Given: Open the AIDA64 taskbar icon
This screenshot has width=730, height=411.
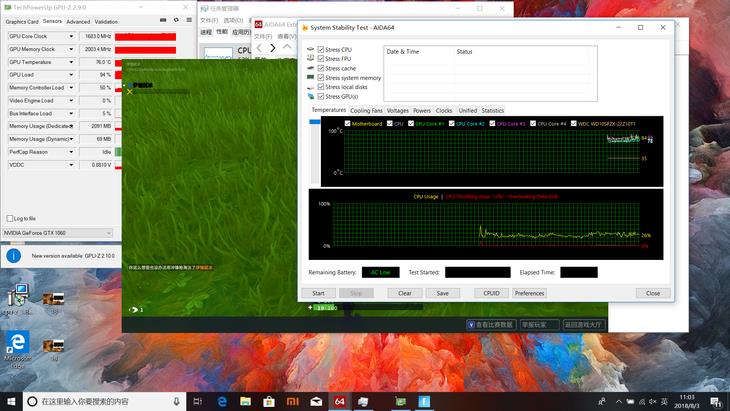Looking at the screenshot, I should [339, 401].
